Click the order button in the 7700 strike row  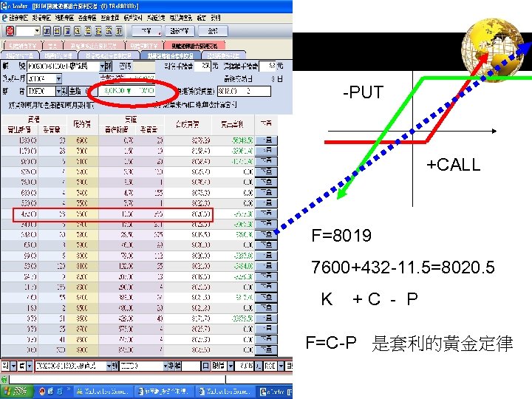[x=266, y=225]
